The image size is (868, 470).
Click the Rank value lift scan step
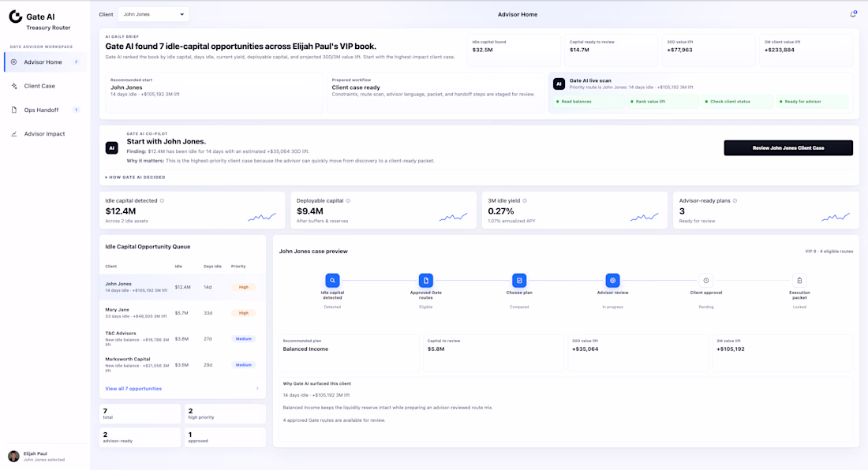click(x=663, y=102)
